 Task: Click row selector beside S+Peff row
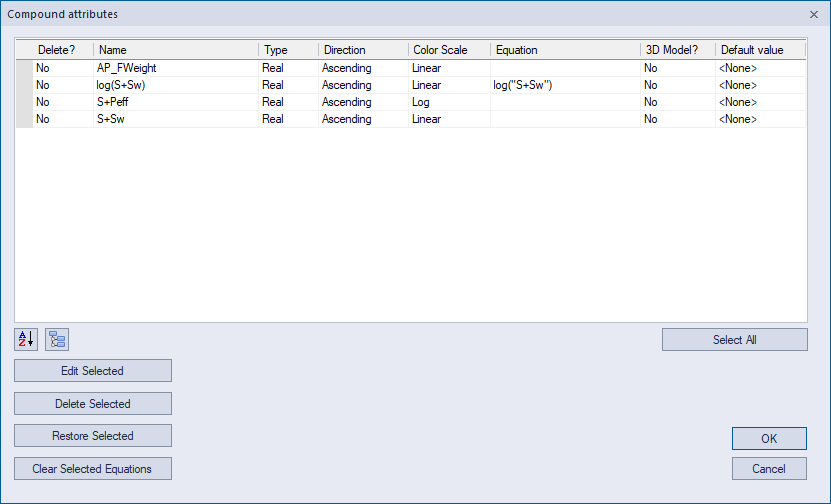(24, 102)
